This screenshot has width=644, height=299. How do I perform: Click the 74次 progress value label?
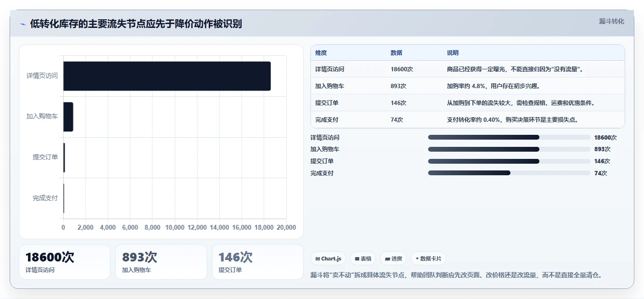601,173
